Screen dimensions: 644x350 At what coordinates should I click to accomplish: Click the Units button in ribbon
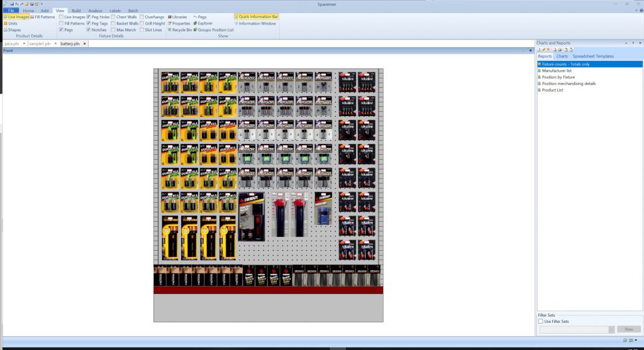pos(11,23)
